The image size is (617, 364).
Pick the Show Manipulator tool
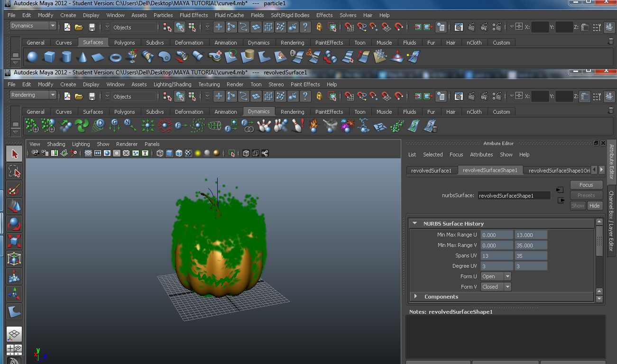[x=14, y=294]
